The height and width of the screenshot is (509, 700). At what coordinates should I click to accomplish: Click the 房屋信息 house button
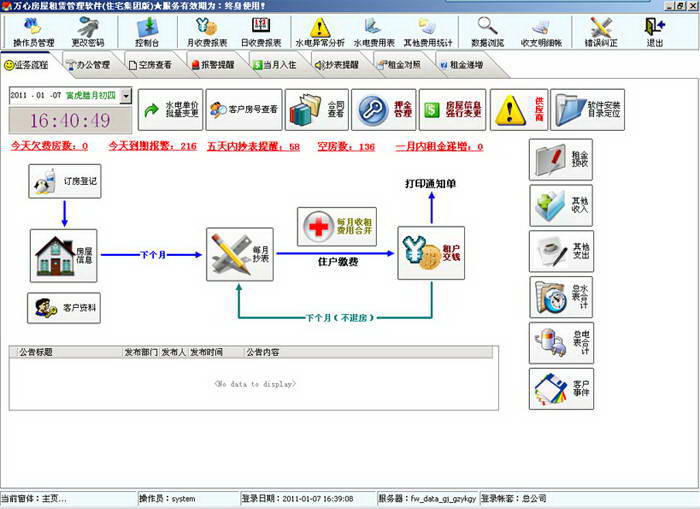click(x=63, y=255)
